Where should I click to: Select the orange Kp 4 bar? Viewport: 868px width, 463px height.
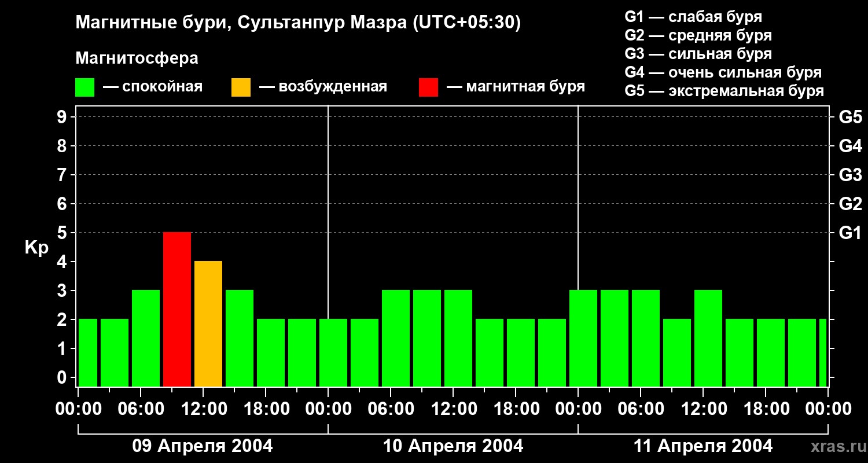(208, 324)
